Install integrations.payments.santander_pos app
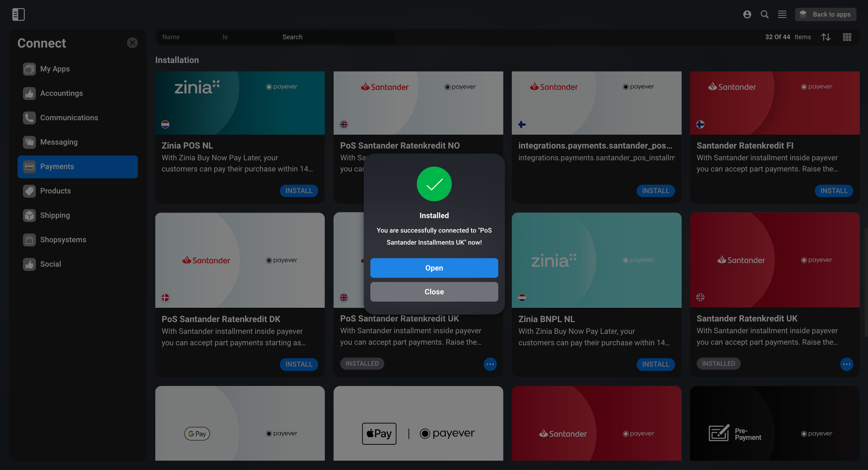This screenshot has height=470, width=868. click(655, 191)
